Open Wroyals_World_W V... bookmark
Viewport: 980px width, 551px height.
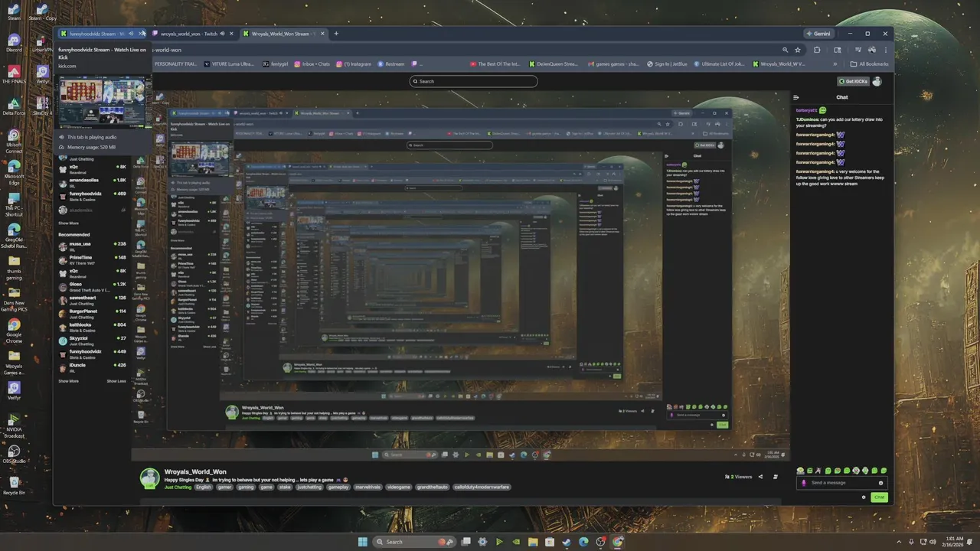click(779, 64)
